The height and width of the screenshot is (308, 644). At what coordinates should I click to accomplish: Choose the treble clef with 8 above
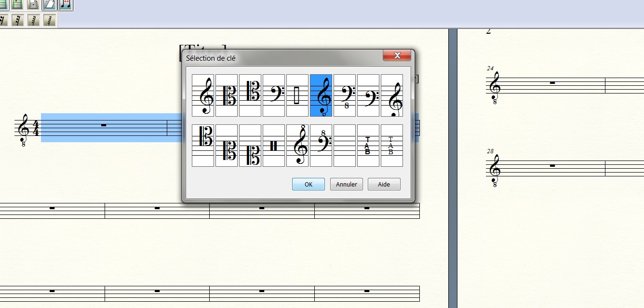297,146
